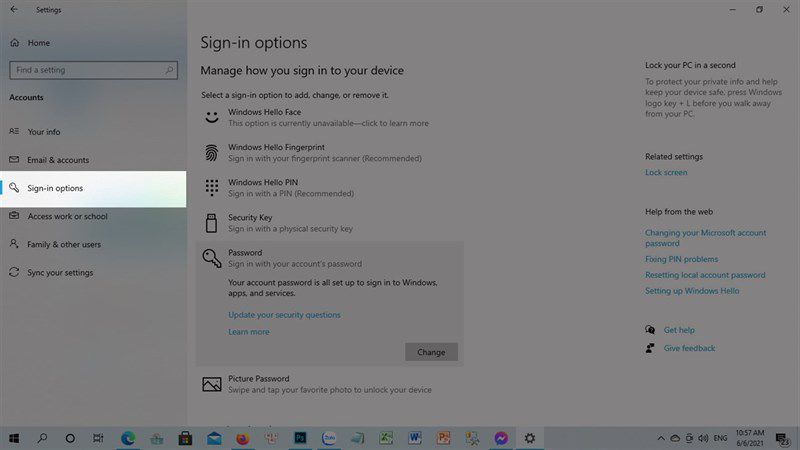Open taskbar Search magnifier

42,438
